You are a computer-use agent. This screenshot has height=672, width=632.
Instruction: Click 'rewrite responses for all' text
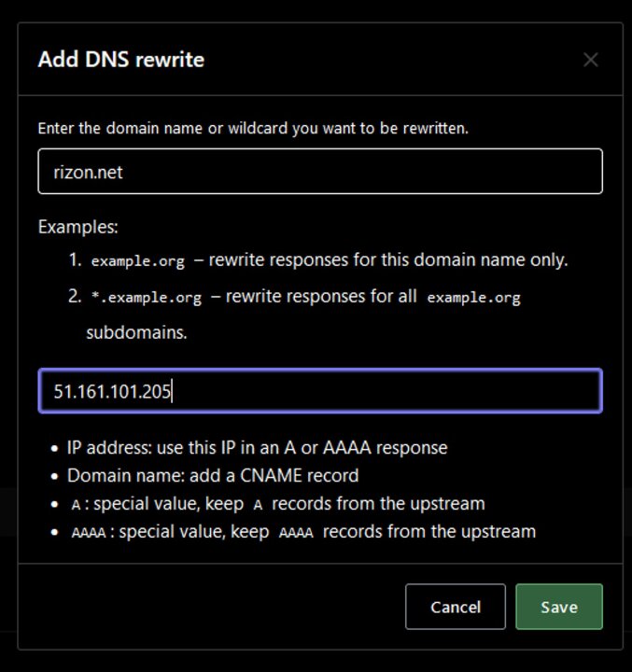pyautogui.click(x=321, y=296)
